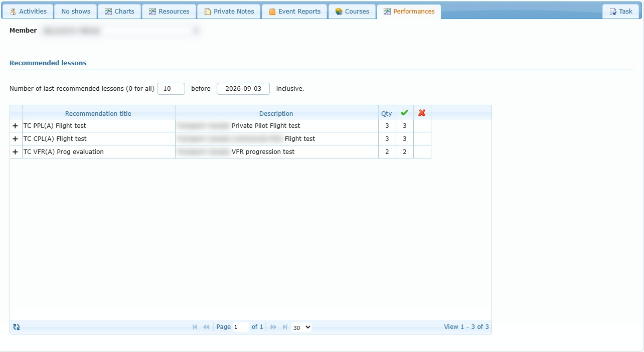Expand TC VFR(A) Prog evaluation row
644x352 pixels.
pyautogui.click(x=15, y=152)
